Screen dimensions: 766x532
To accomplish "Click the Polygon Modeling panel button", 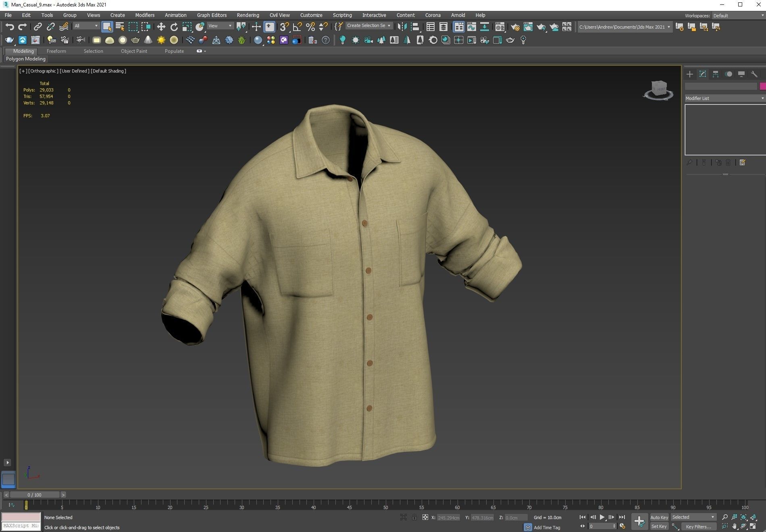I will pos(26,59).
